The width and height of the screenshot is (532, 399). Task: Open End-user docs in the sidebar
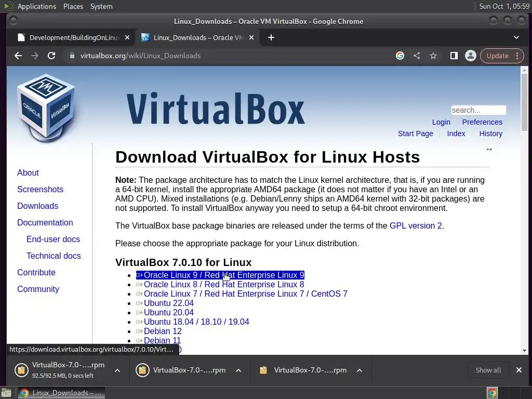click(53, 239)
